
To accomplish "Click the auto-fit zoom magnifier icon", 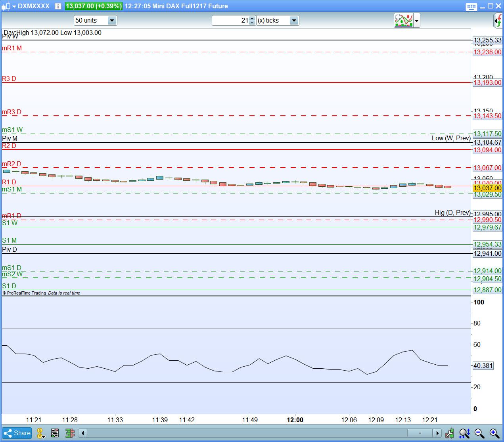I will pos(464,433).
